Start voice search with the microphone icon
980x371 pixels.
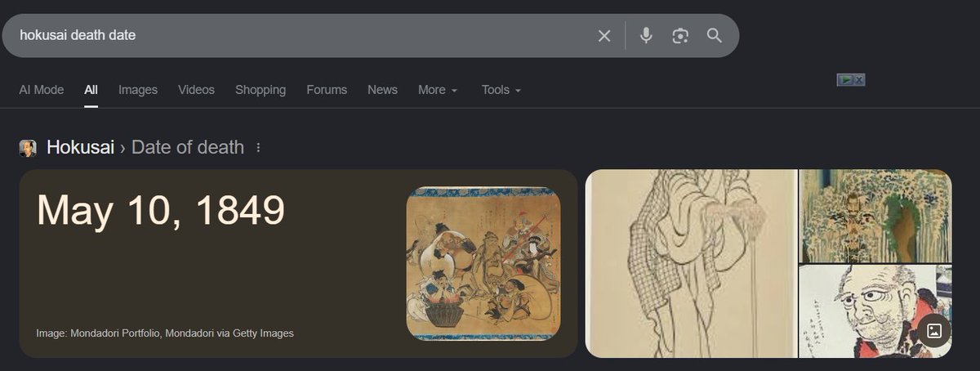(646, 36)
